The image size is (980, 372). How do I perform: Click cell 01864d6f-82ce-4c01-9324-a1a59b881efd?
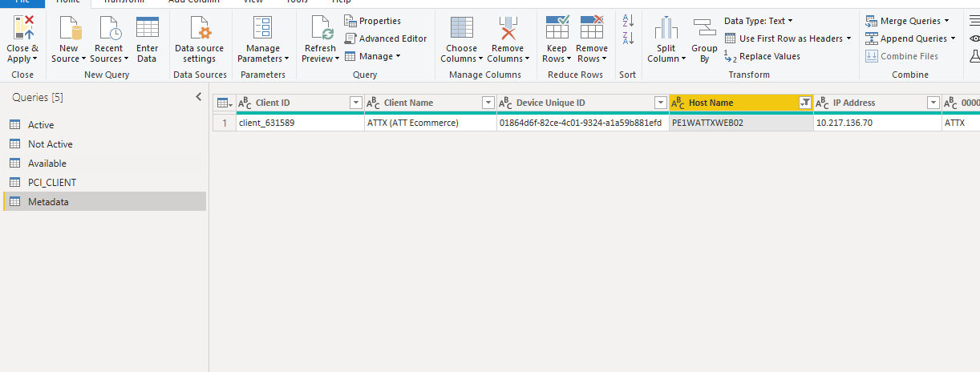(x=582, y=123)
